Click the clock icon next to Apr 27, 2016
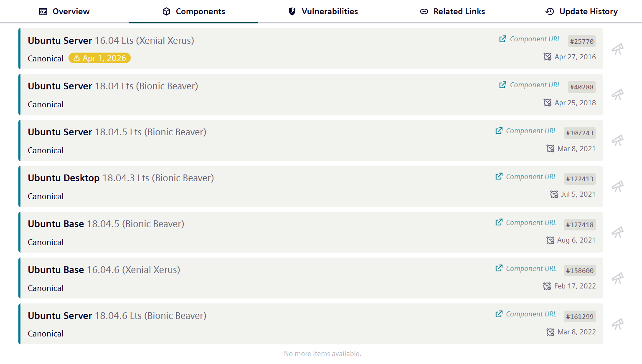This screenshot has width=642, height=364. point(547,57)
